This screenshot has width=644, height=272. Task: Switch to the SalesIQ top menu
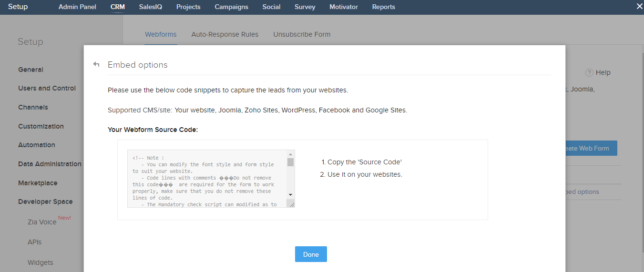tap(151, 7)
